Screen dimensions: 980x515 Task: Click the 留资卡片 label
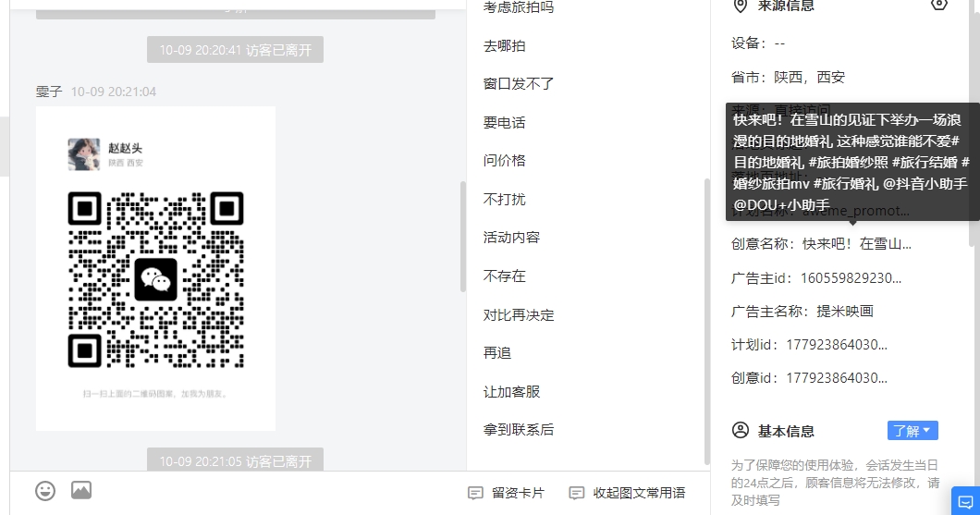click(x=518, y=493)
